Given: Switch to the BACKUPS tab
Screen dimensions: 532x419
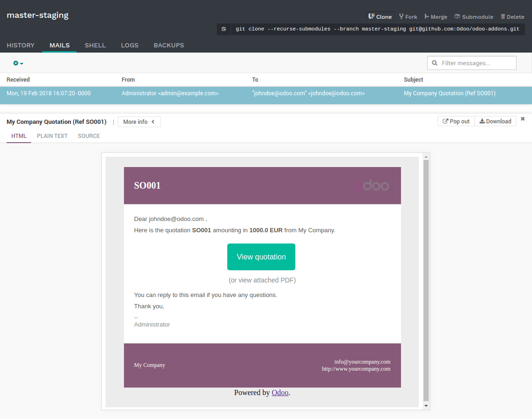Looking at the screenshot, I should (169, 45).
